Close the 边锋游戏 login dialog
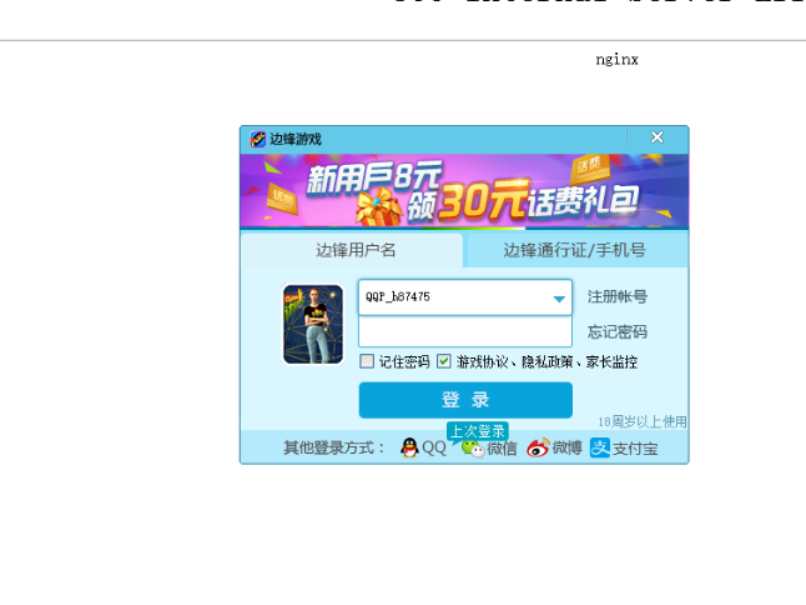 pyautogui.click(x=657, y=137)
